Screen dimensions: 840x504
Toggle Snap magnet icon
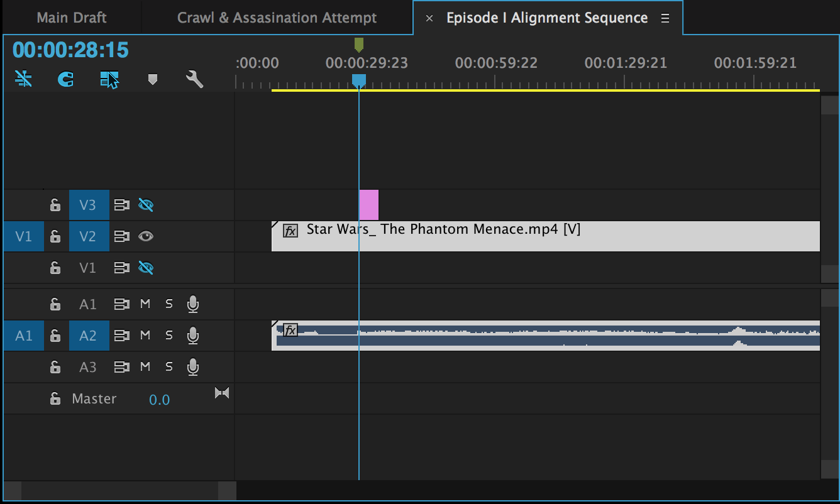coord(65,79)
